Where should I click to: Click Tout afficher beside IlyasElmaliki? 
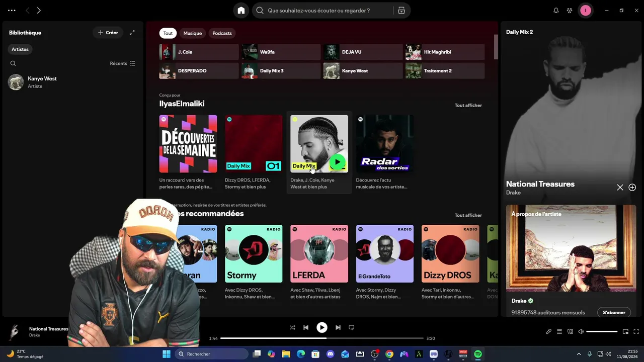468,105
